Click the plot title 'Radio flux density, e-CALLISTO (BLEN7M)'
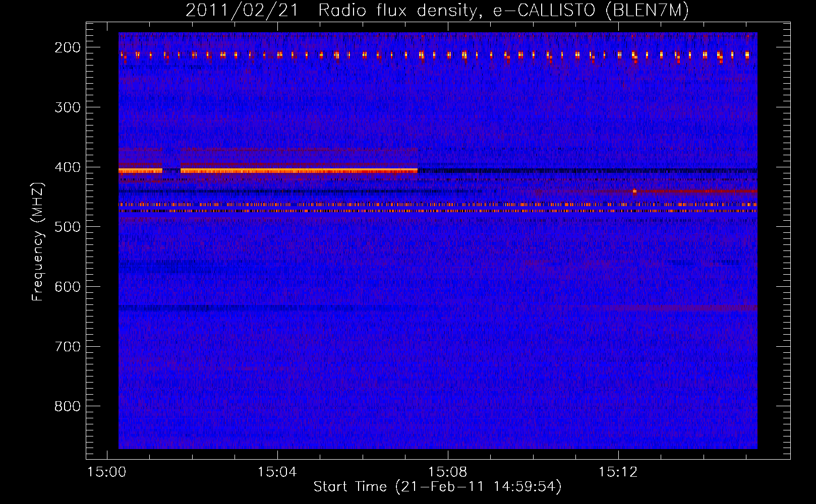 (x=503, y=11)
